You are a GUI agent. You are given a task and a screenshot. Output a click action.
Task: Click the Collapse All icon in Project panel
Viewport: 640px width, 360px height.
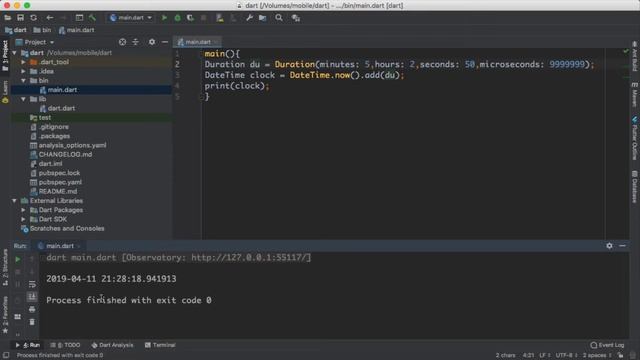(136, 42)
